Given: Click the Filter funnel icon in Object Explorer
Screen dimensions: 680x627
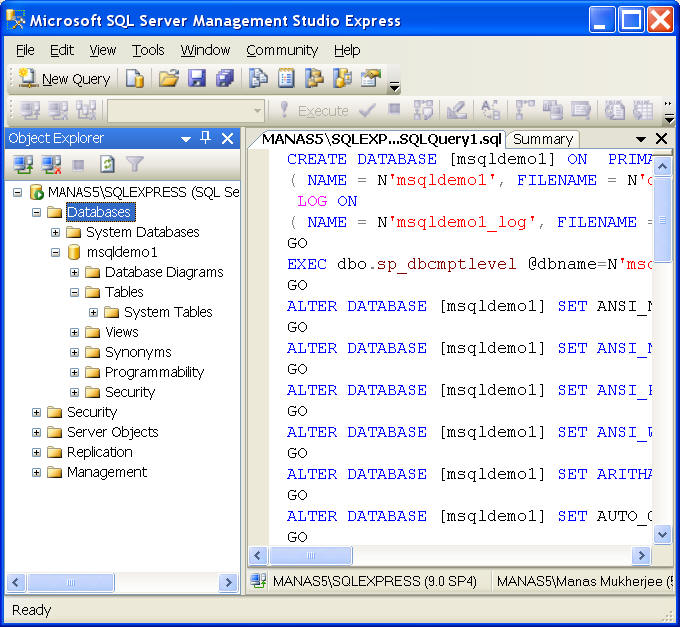Looking at the screenshot, I should tap(135, 165).
